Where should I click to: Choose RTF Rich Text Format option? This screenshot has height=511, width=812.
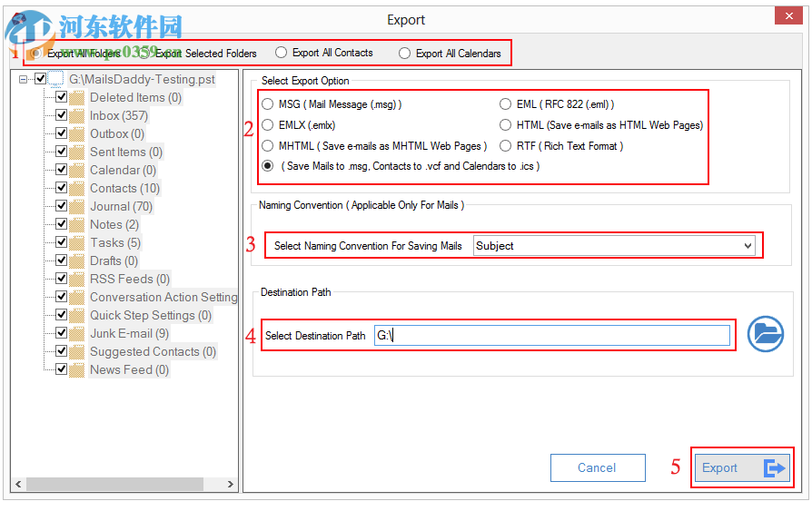point(505,146)
